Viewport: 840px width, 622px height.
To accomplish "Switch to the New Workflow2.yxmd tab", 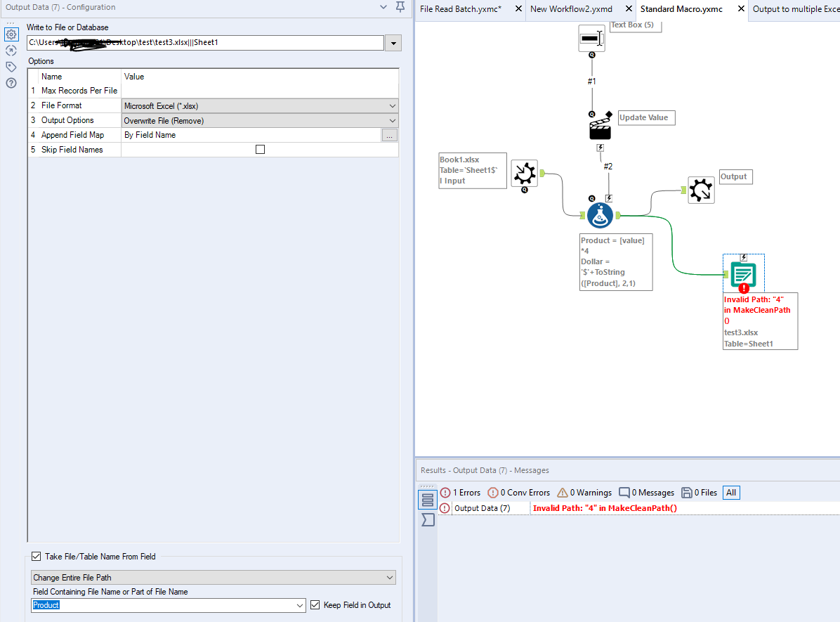I will (x=571, y=9).
